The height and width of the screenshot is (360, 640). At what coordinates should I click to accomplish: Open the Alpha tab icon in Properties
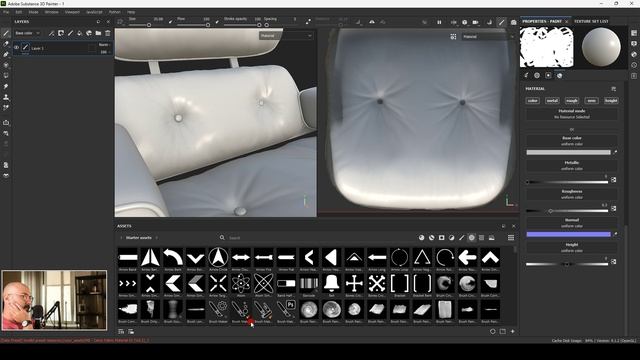[537, 76]
